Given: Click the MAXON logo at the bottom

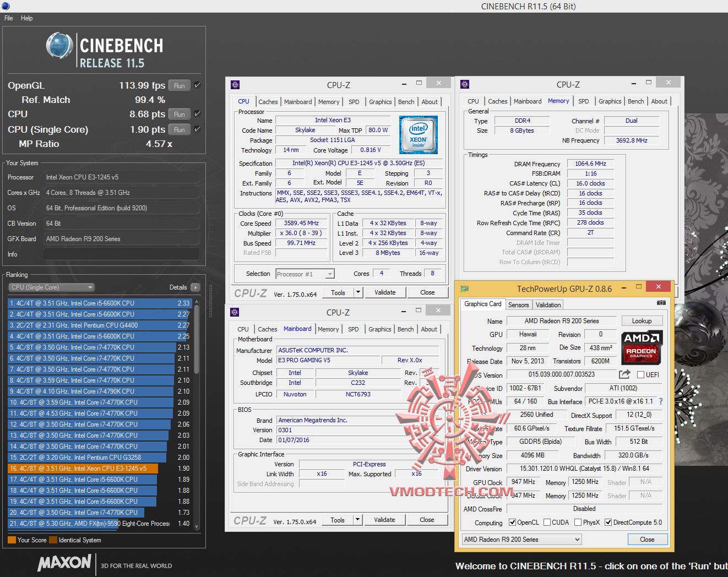Looking at the screenshot, I should tap(64, 563).
